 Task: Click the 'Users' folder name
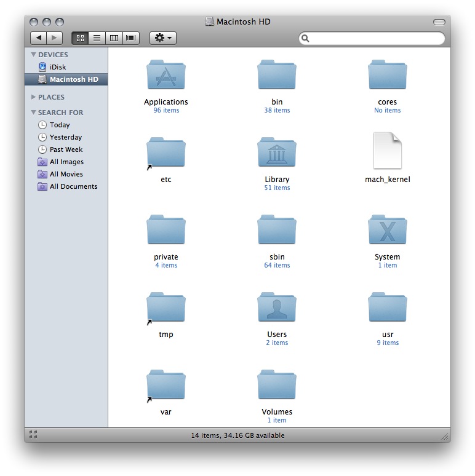[277, 334]
